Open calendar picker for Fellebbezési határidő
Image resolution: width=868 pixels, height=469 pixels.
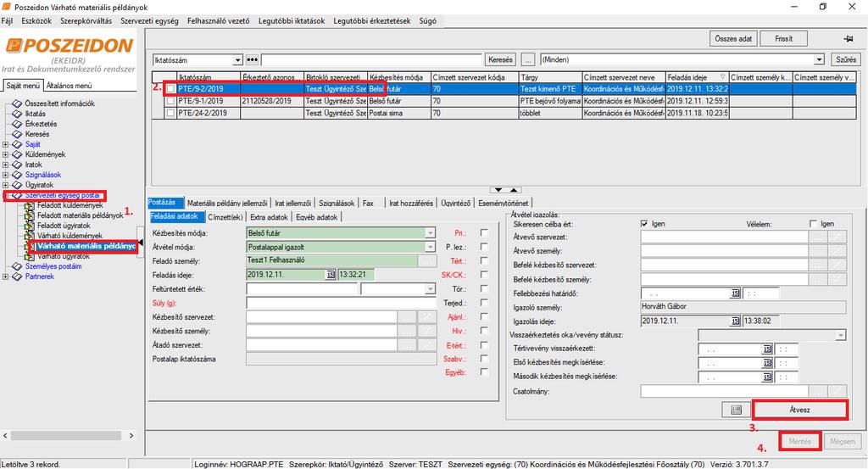click(x=736, y=293)
